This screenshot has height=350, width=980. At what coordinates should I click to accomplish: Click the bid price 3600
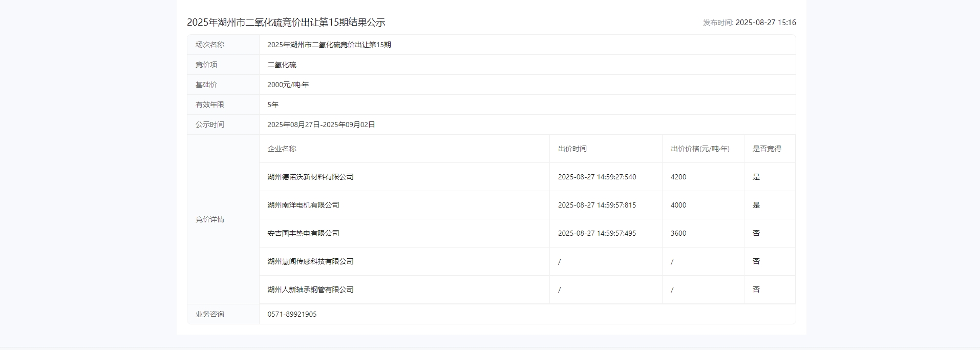678,233
